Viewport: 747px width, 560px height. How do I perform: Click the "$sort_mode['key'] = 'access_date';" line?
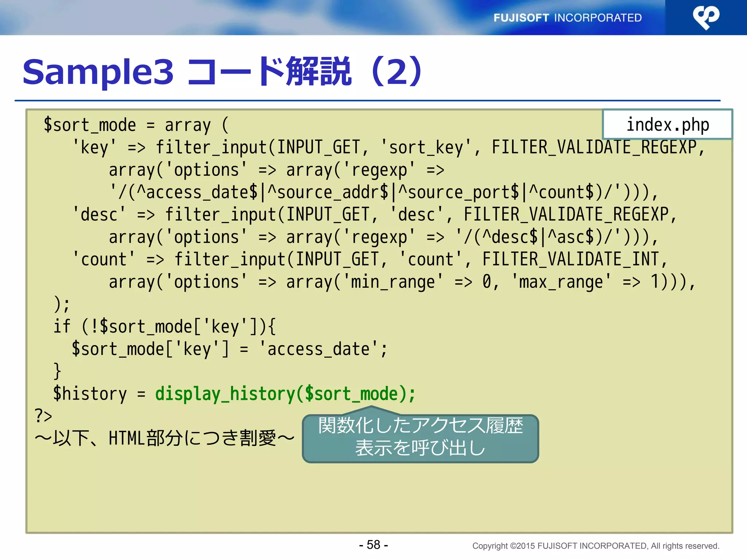229,349
